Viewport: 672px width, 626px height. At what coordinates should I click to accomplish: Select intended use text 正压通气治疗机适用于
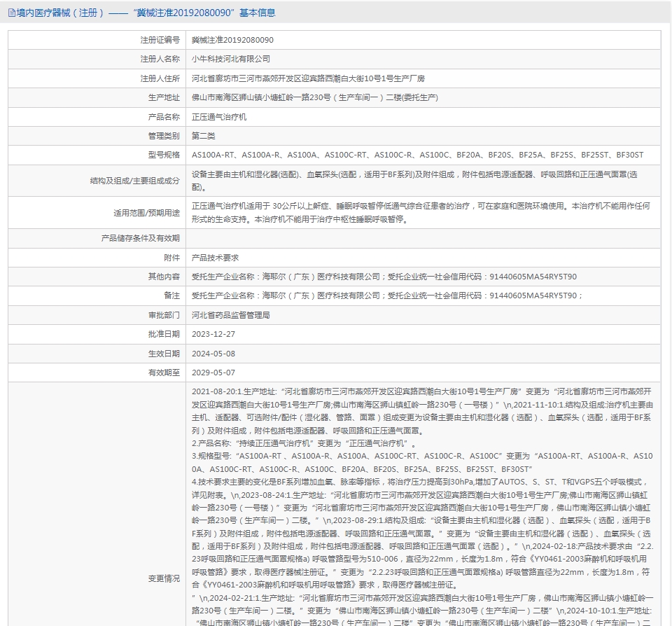click(421, 213)
